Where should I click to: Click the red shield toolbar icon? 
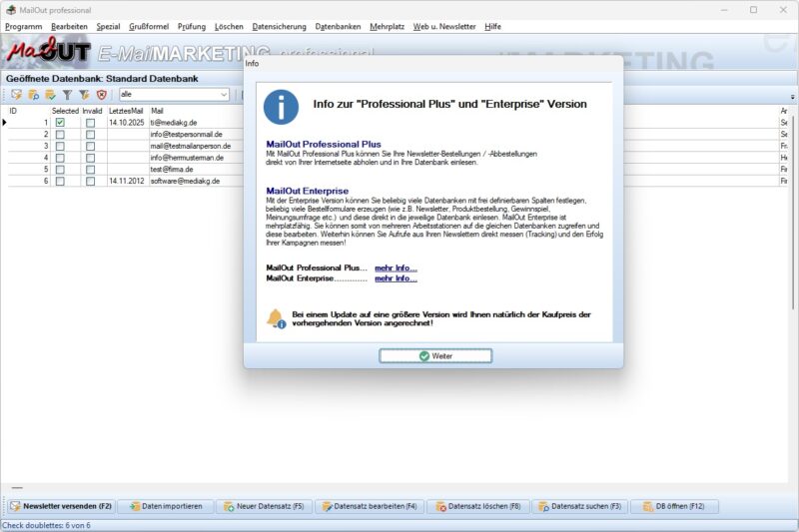point(102,95)
